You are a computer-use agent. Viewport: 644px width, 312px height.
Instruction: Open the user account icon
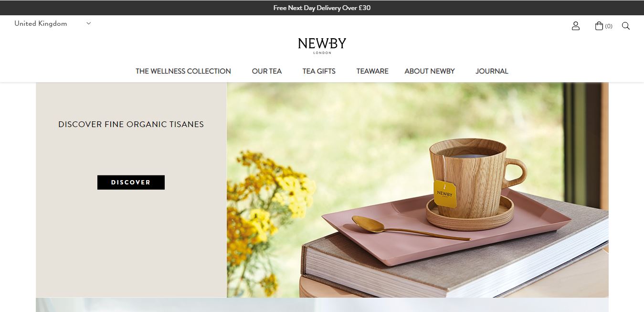[576, 26]
